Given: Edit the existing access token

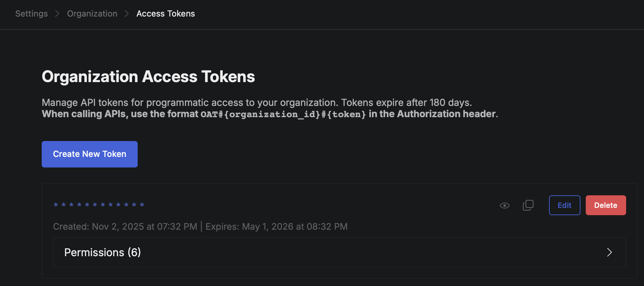Looking at the screenshot, I should (x=564, y=205).
